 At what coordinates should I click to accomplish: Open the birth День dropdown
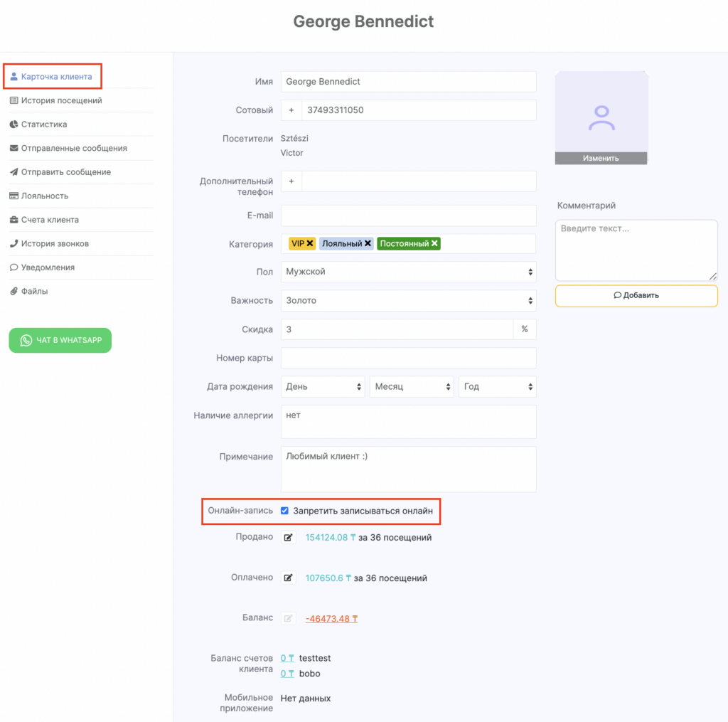tap(322, 386)
